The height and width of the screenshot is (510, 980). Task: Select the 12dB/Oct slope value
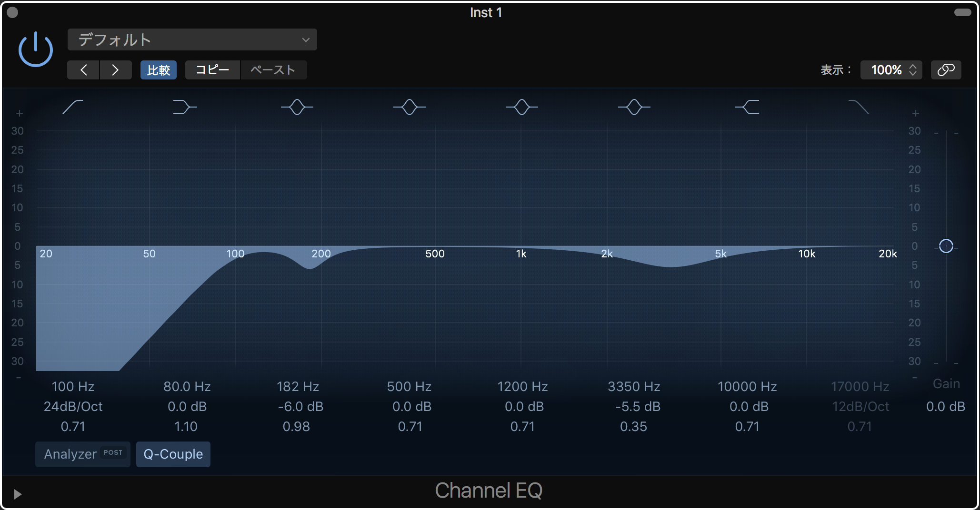tap(860, 406)
